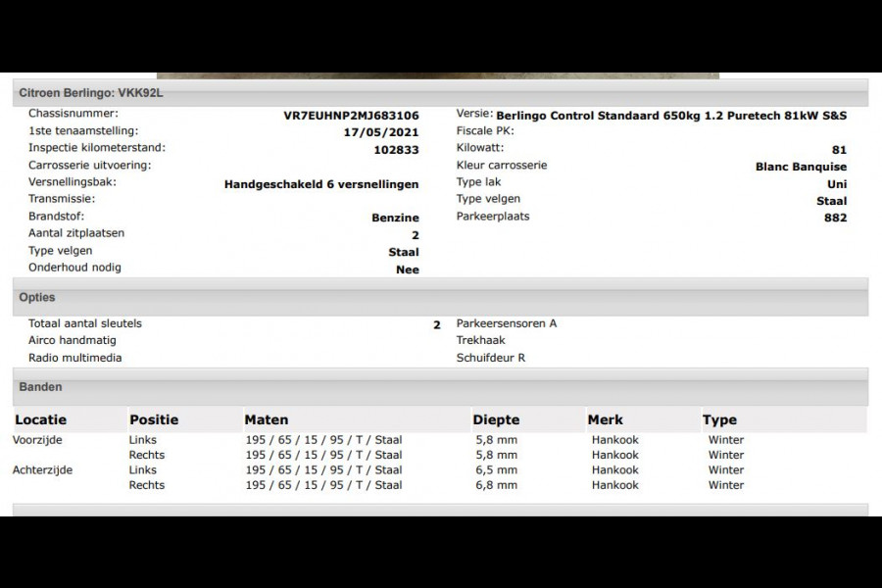The width and height of the screenshot is (882, 588).
Task: Select the Uni paint type value
Action: [837, 184]
